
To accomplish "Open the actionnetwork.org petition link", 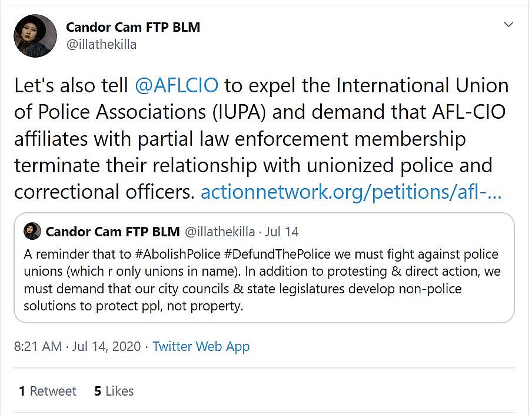I will pos(351,192).
